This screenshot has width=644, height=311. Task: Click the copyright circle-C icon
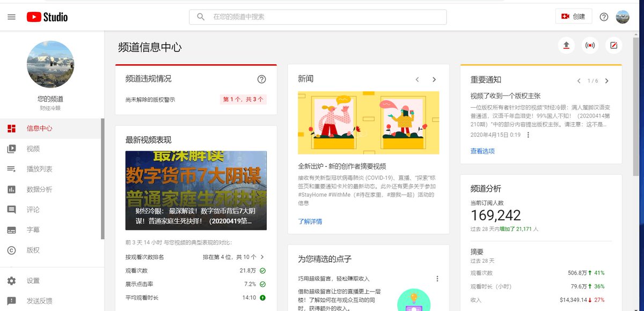point(11,250)
